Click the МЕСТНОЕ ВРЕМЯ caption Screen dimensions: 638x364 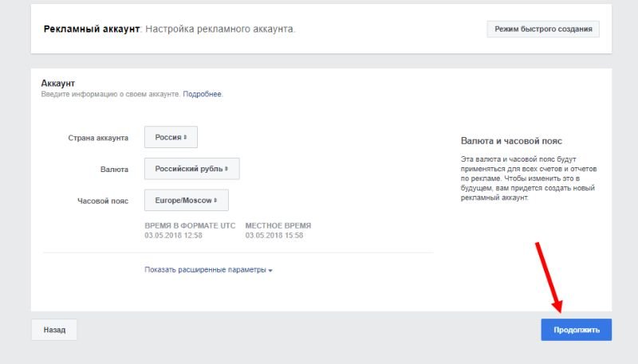pyautogui.click(x=278, y=225)
